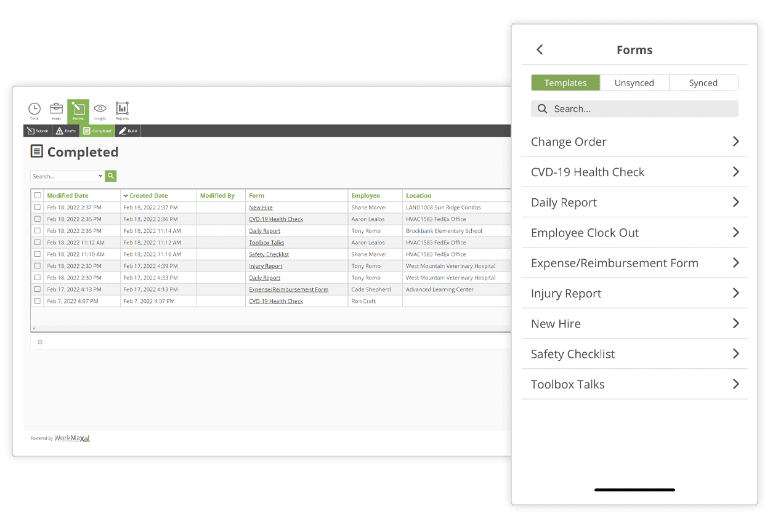The image size is (770, 532).
Task: Open the Time clock module
Action: [34, 111]
